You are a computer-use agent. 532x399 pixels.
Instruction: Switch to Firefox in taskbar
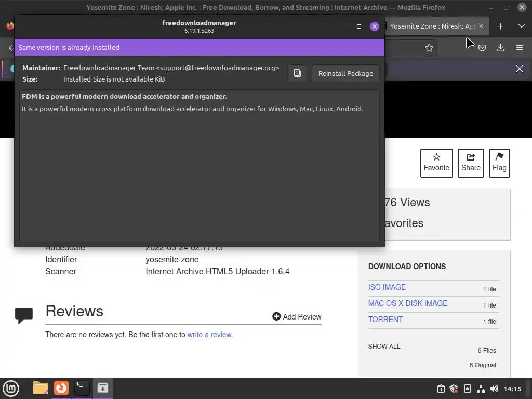coord(61,388)
